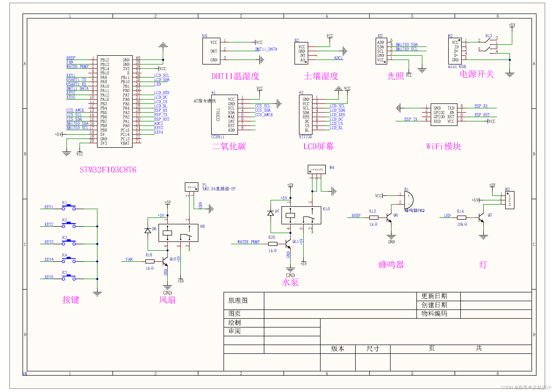Select the WATER_PUMP net label on pump input
Viewport: 555px width, 392px height.
pyautogui.click(x=248, y=242)
